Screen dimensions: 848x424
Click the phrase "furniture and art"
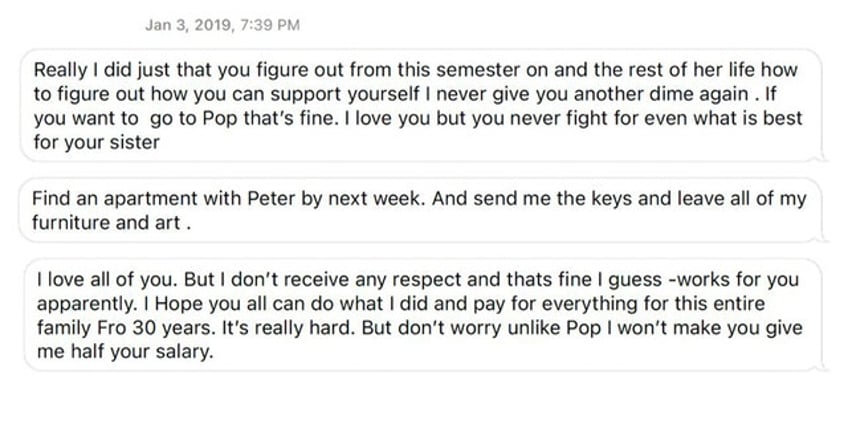(106, 222)
